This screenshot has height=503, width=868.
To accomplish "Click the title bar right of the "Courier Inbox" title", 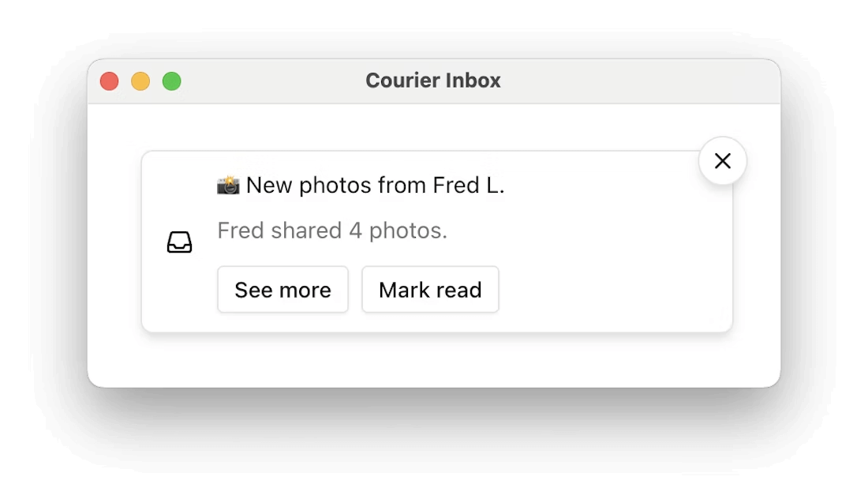I will [631, 81].
